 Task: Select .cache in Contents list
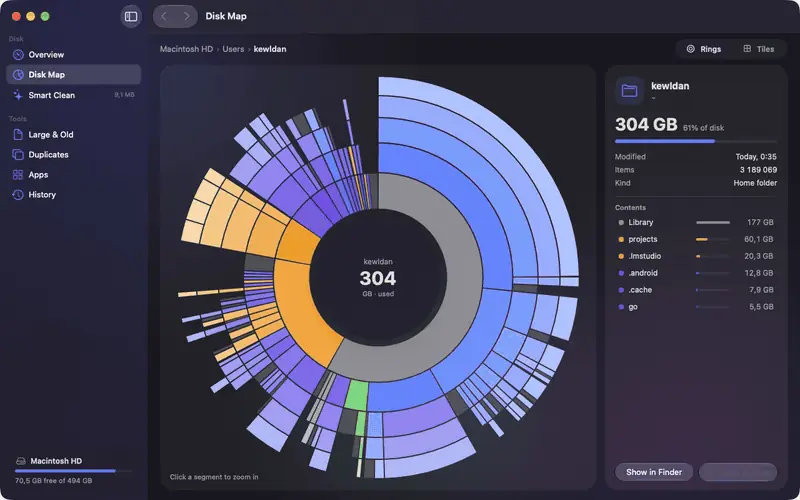[x=696, y=290]
